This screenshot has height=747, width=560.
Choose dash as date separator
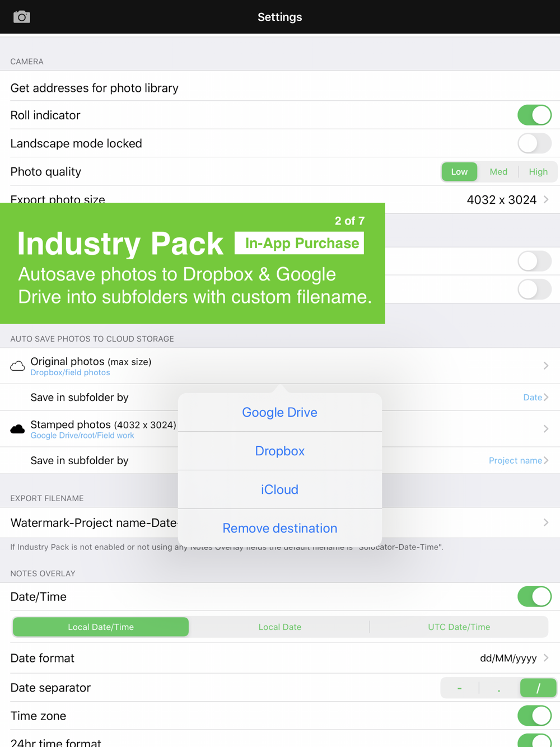coord(459,688)
